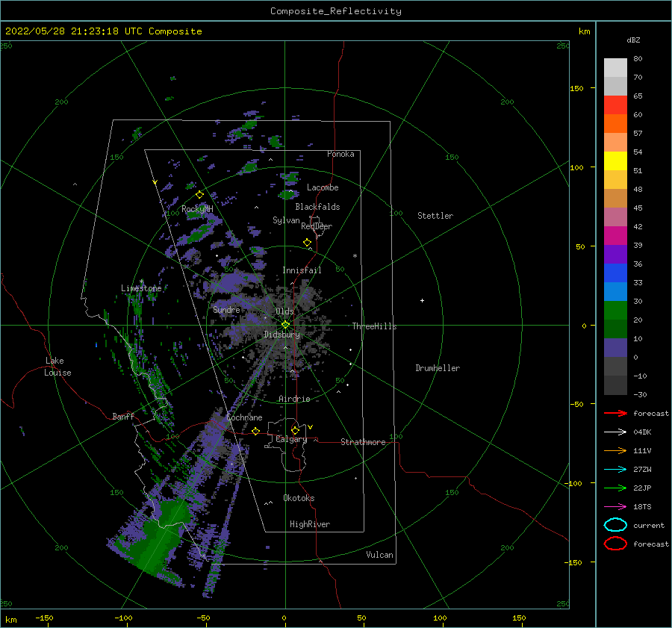Click the cyan 27ZW arrow legend icon

615,470
